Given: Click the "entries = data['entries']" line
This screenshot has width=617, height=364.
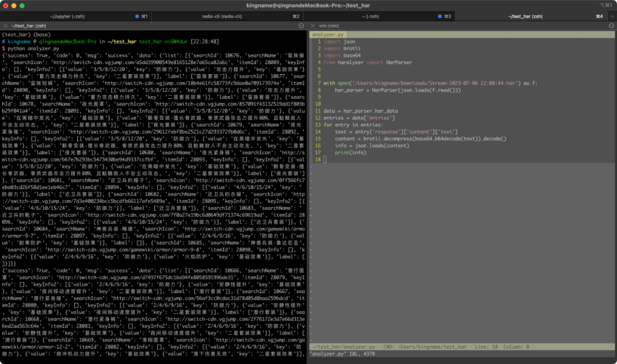Looking at the screenshot, I should coord(359,118).
